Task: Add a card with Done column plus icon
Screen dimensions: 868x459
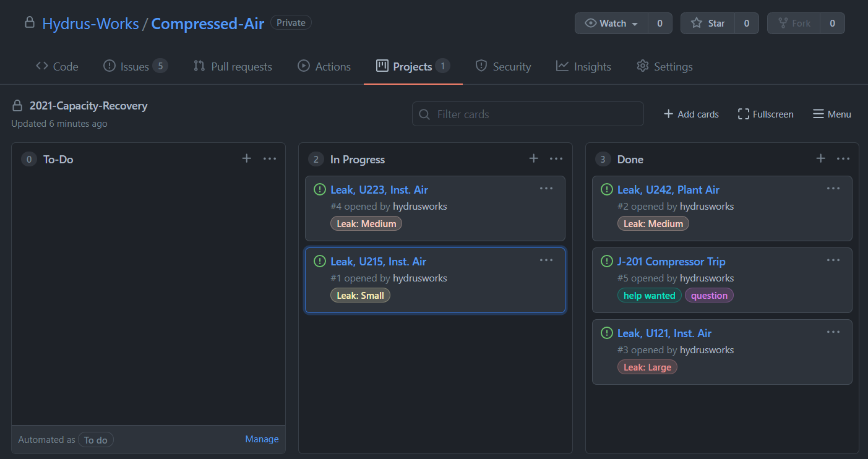Action: coord(820,158)
